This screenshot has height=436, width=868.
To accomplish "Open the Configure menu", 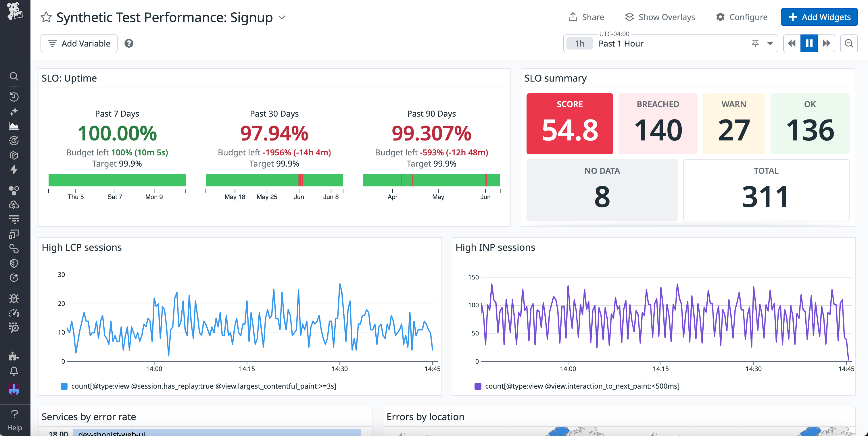I will [x=741, y=17].
